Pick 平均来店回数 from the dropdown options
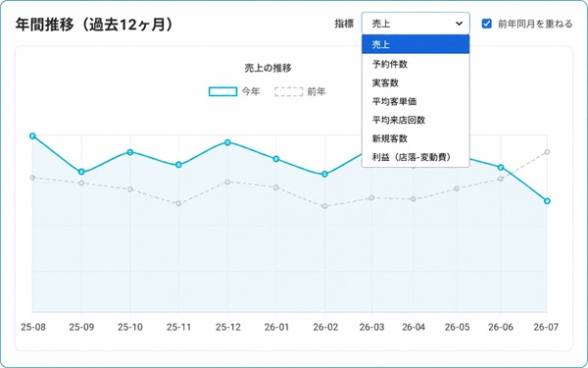The height and width of the screenshot is (368, 588). click(416, 120)
